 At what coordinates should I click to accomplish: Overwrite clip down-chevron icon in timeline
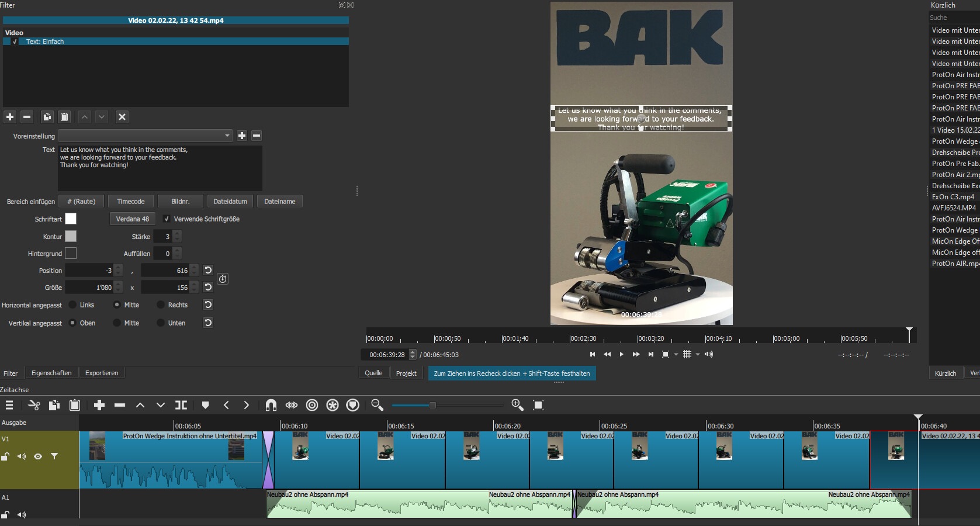161,405
